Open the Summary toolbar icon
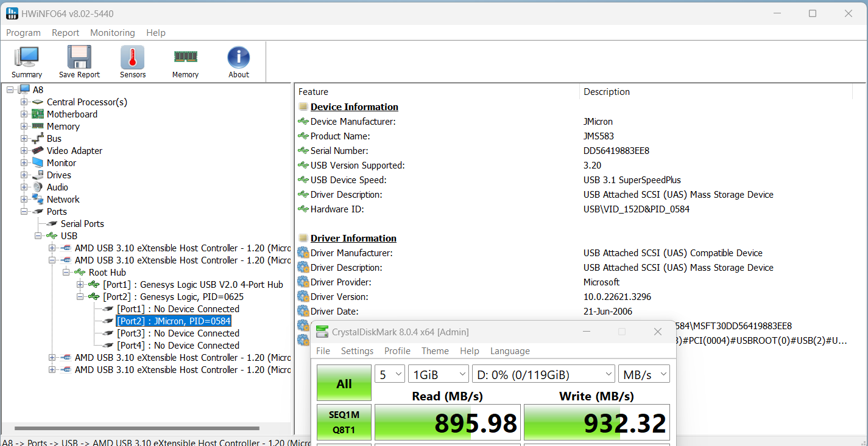 tap(27, 61)
